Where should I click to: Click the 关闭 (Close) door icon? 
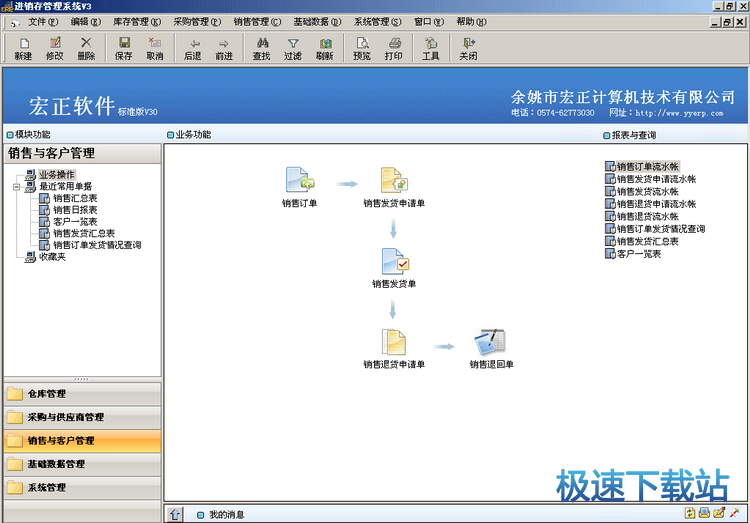pos(468,48)
